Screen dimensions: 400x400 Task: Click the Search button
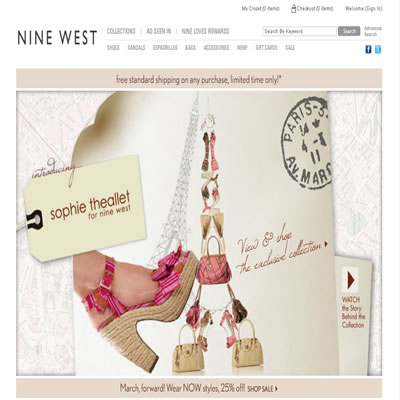[x=349, y=31]
